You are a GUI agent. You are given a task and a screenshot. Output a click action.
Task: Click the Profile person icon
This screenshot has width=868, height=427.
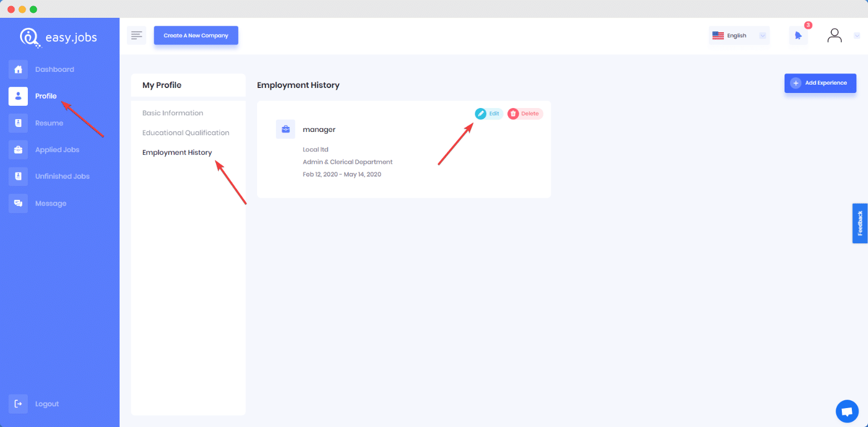click(x=18, y=96)
